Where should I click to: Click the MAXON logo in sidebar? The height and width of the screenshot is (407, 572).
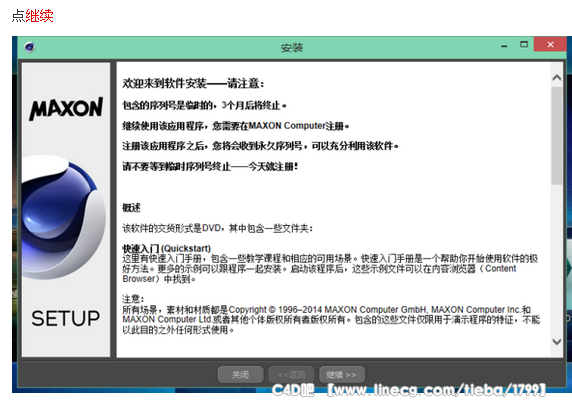point(66,109)
